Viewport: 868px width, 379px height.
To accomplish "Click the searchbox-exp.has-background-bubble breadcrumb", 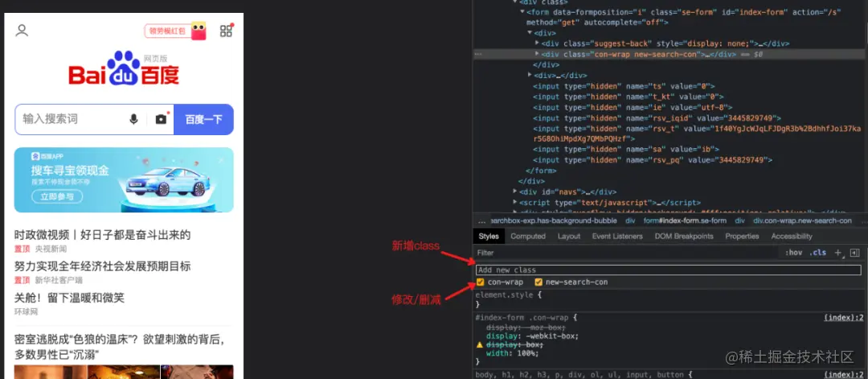I will click(x=554, y=220).
